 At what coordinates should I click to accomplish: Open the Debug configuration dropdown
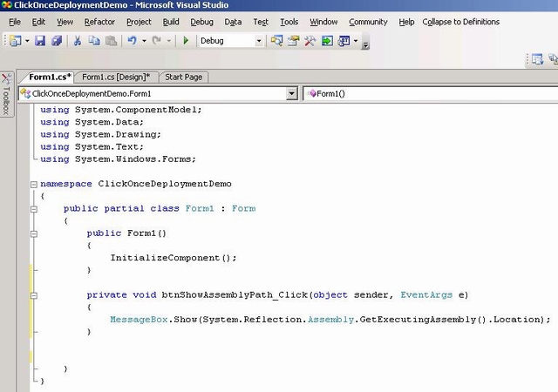pyautogui.click(x=259, y=41)
